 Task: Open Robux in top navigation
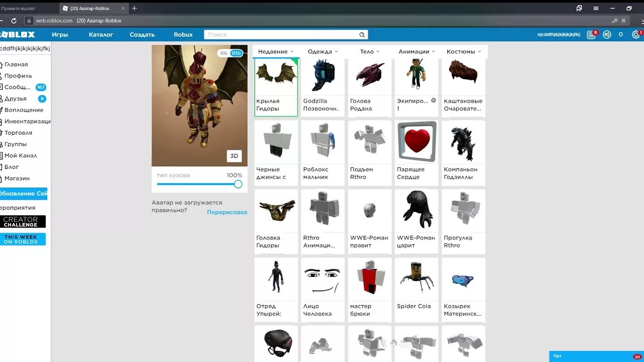pyautogui.click(x=183, y=35)
